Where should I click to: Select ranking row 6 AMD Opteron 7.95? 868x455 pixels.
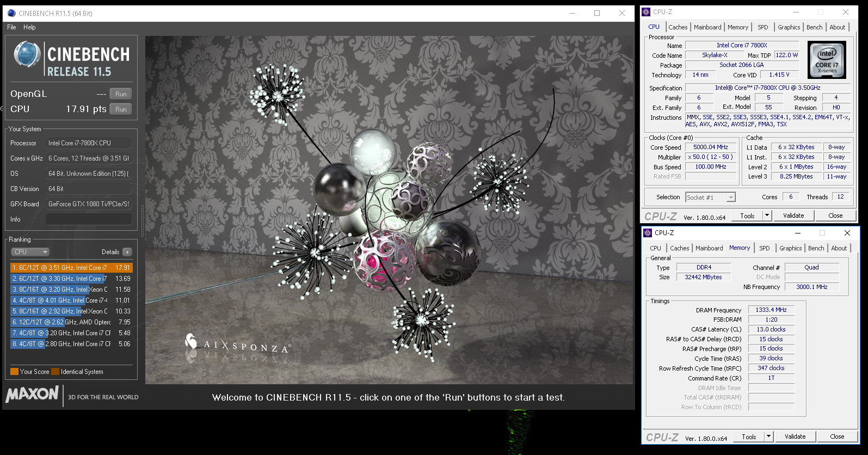pos(71,322)
